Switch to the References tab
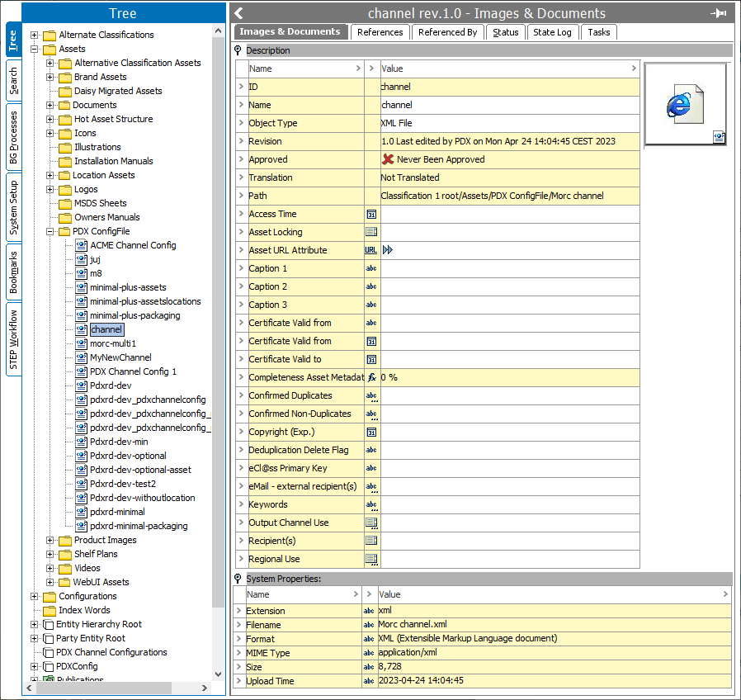Image resolution: width=741 pixels, height=700 pixels. (x=380, y=32)
